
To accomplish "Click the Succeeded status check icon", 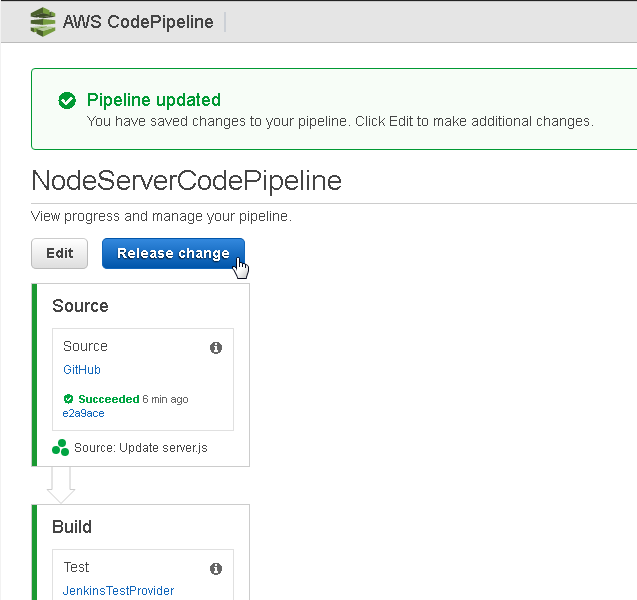I will coord(68,399).
